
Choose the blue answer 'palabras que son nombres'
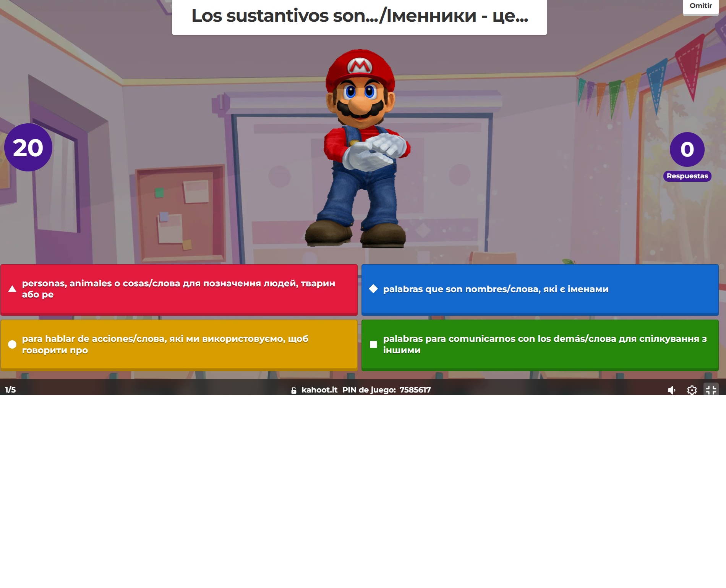pos(540,289)
